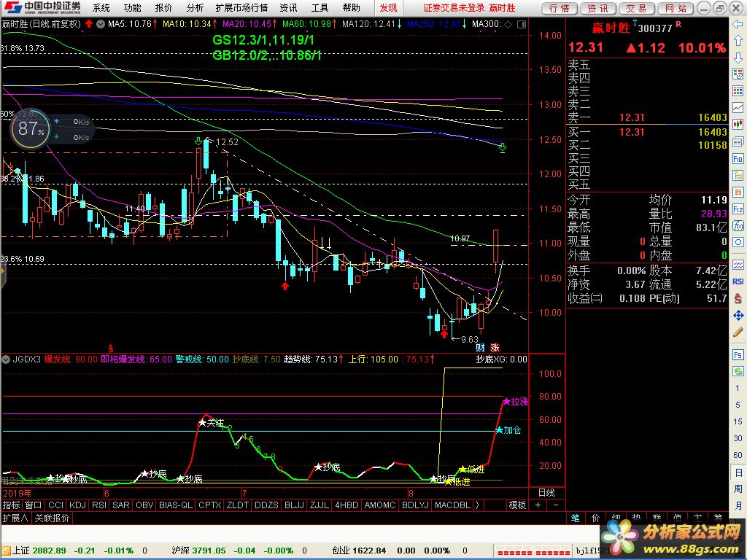747x560 pixels.
Task: Expand the 扩展 panel
Action: click(x=15, y=518)
